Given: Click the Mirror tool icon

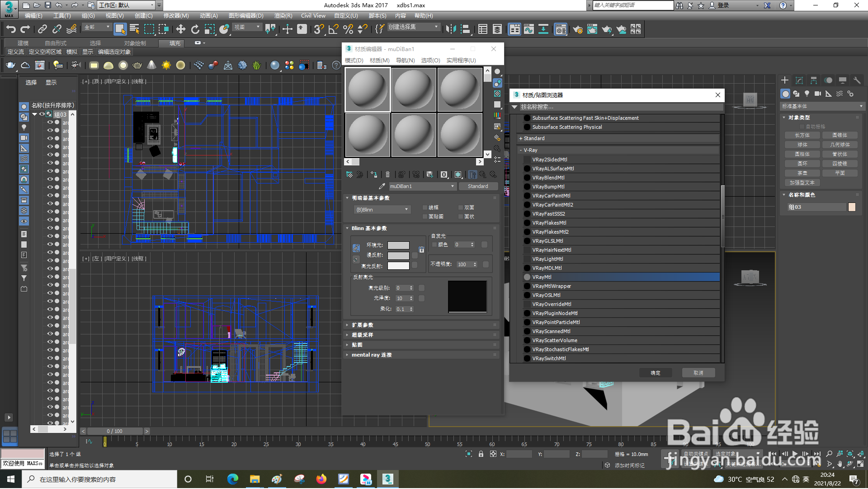Looking at the screenshot, I should pos(451,29).
